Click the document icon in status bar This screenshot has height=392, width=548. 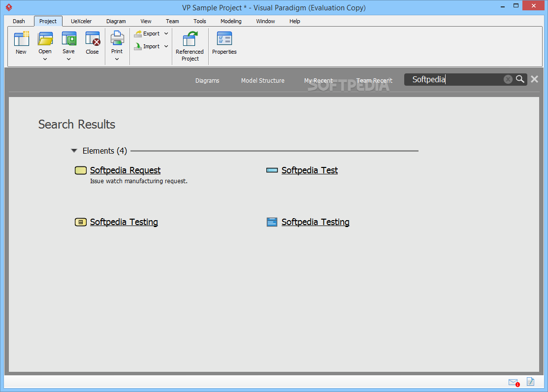pos(531,382)
